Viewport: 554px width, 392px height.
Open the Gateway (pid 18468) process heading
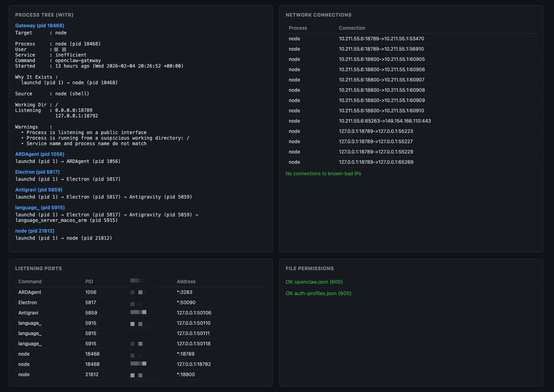pos(40,26)
